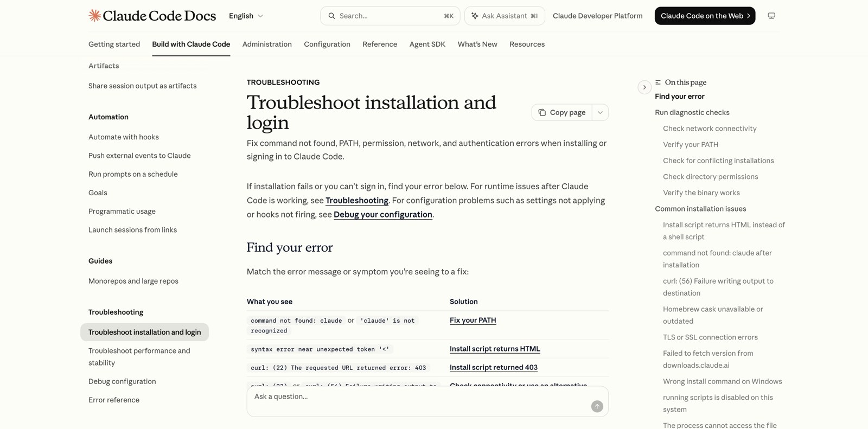Jump to Run diagnostic checks section
This screenshot has width=868, height=429.
[692, 112]
